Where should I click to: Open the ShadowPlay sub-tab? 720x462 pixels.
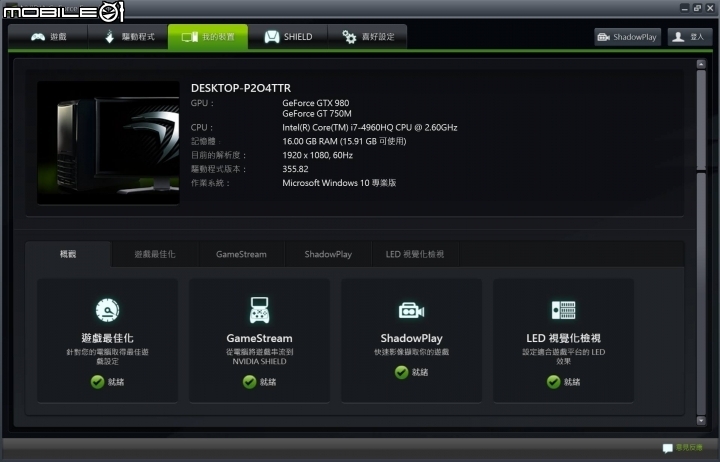tap(328, 254)
